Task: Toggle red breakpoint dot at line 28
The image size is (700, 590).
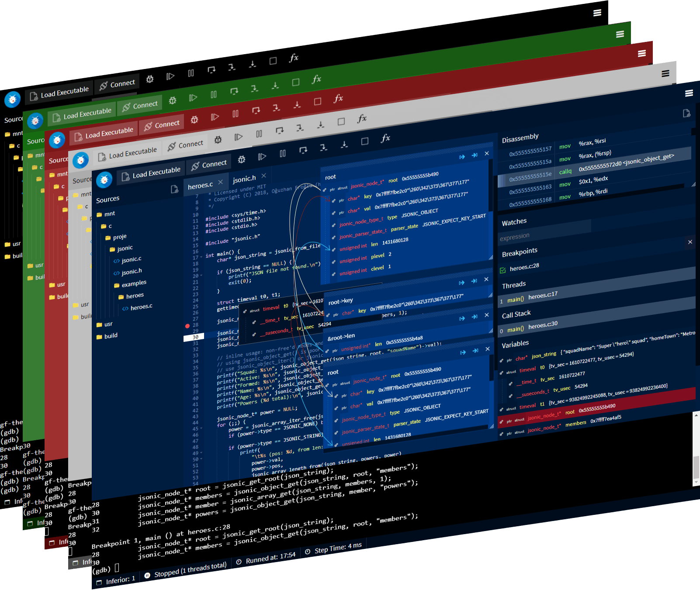Action: pos(187,326)
